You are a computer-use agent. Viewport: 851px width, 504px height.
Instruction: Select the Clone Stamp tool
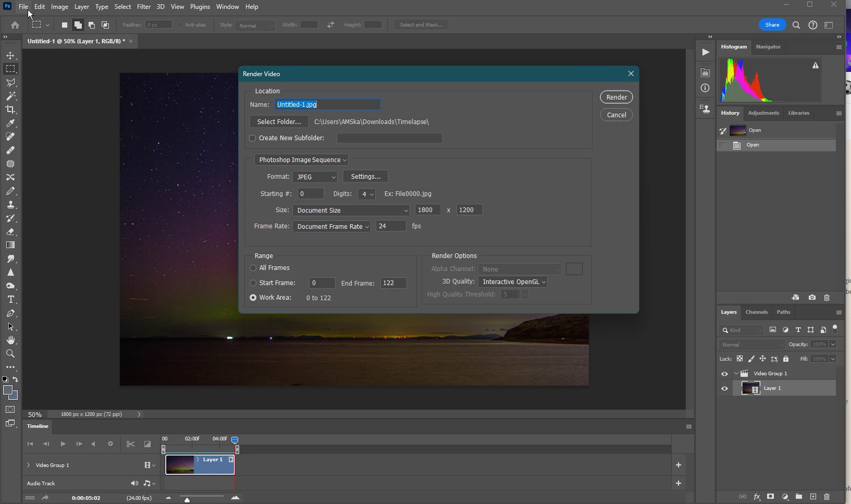[x=10, y=204]
